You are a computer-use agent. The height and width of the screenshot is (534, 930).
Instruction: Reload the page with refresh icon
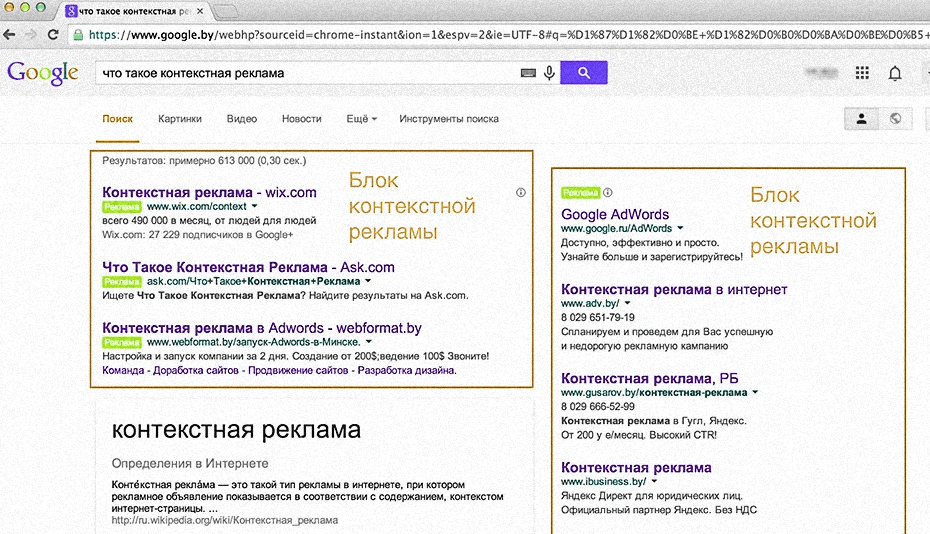pos(53,34)
